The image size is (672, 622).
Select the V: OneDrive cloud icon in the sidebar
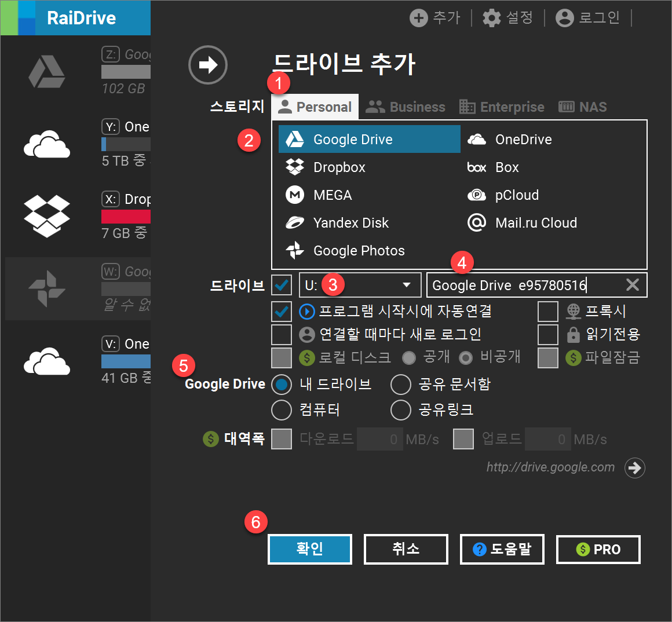(x=47, y=361)
